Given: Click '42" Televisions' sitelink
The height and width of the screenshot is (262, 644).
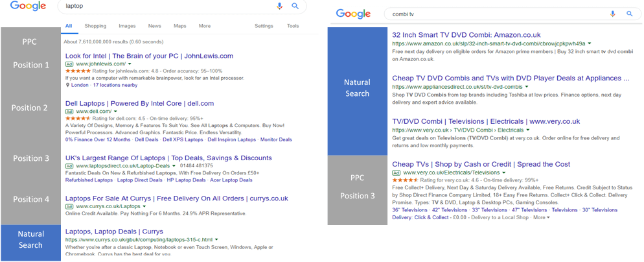Looking at the screenshot, I should pos(450,209).
